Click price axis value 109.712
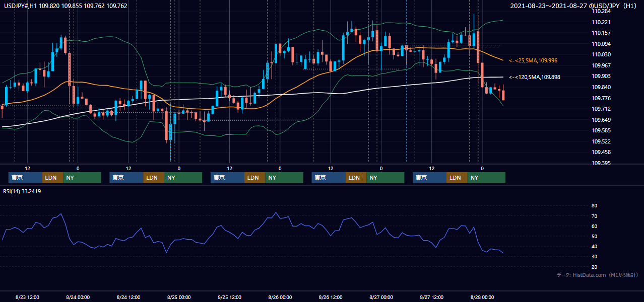This screenshot has height=302, width=644. click(x=601, y=109)
